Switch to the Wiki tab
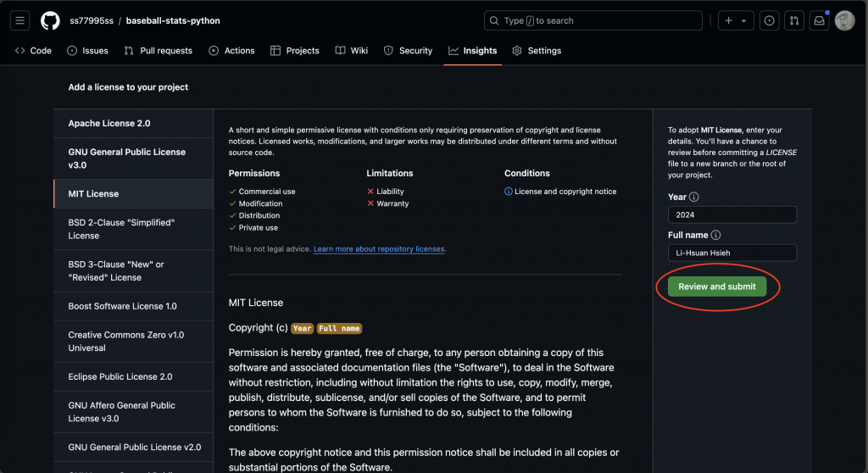The width and height of the screenshot is (868, 473). point(352,50)
